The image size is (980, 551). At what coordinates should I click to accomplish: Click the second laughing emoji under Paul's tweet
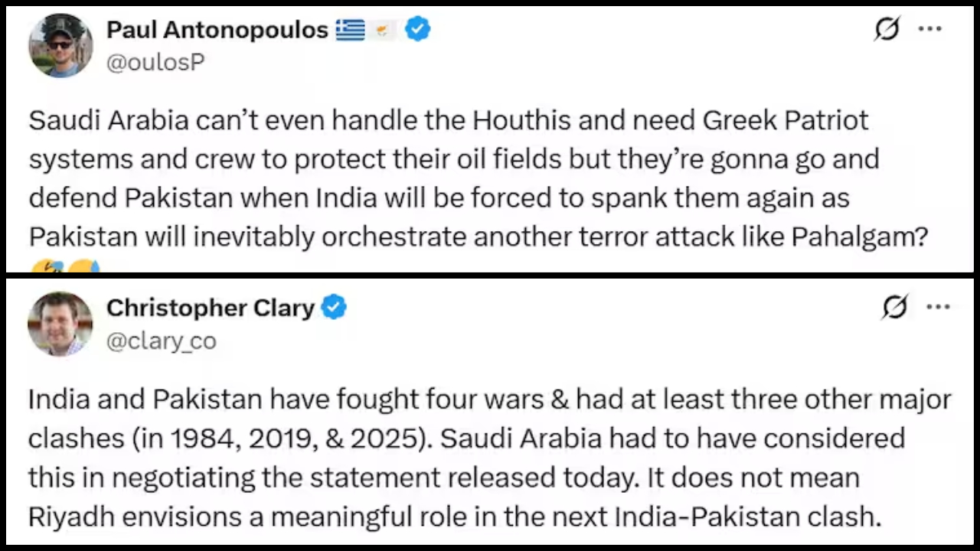(x=83, y=266)
